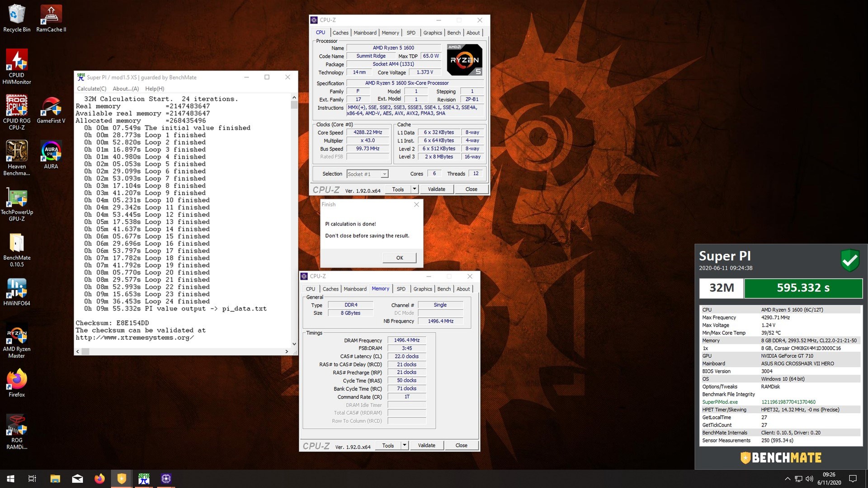Open the RamCache II desktop icon

51,19
